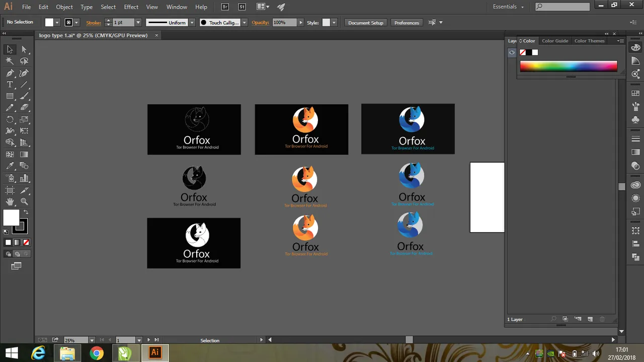Select the Pencil tool
644x362 pixels.
[10, 108]
